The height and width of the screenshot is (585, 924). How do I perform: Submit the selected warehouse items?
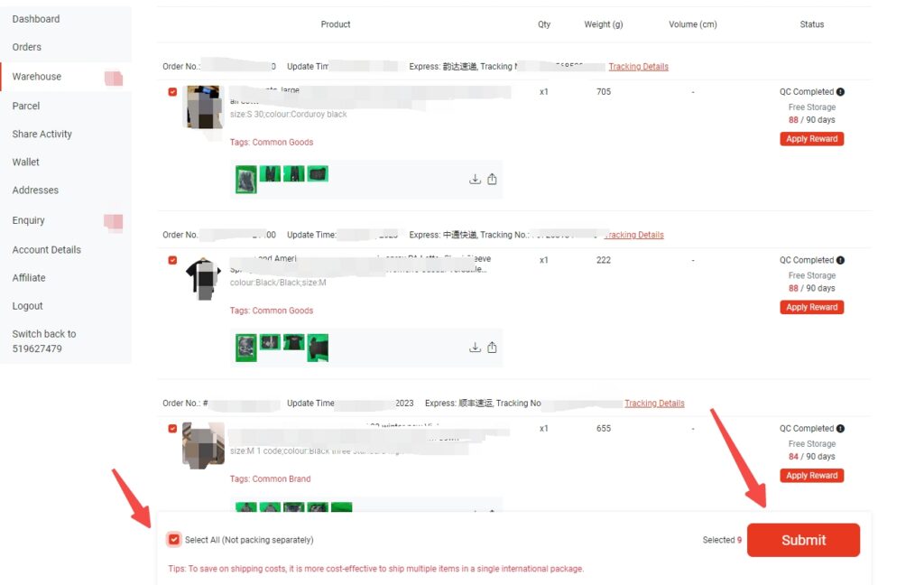pyautogui.click(x=803, y=540)
